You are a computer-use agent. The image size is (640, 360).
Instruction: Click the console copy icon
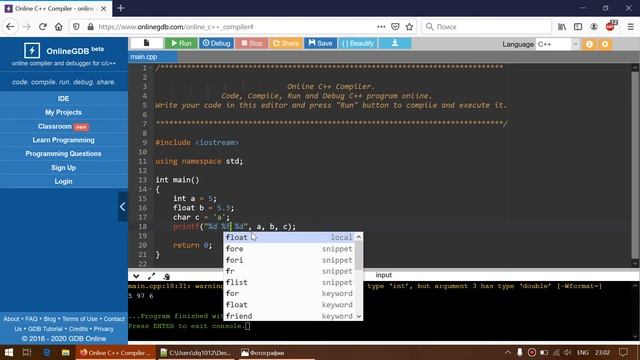coord(167,276)
